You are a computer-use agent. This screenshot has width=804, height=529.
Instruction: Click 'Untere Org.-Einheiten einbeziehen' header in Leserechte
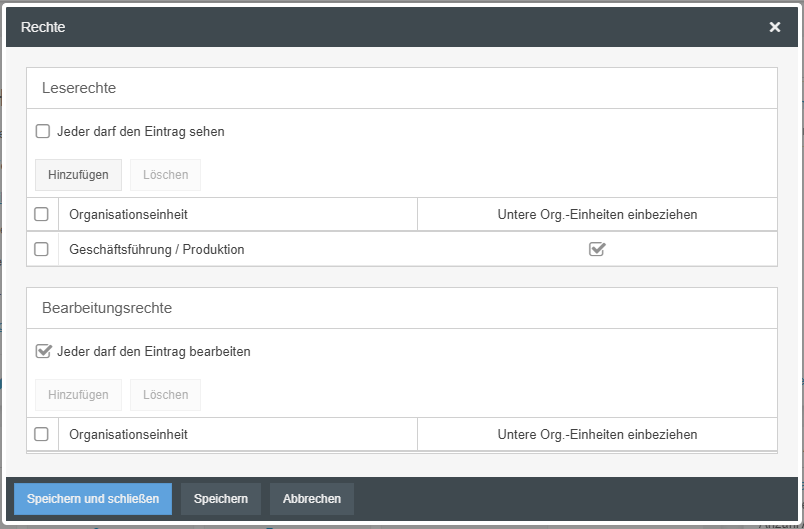597,214
